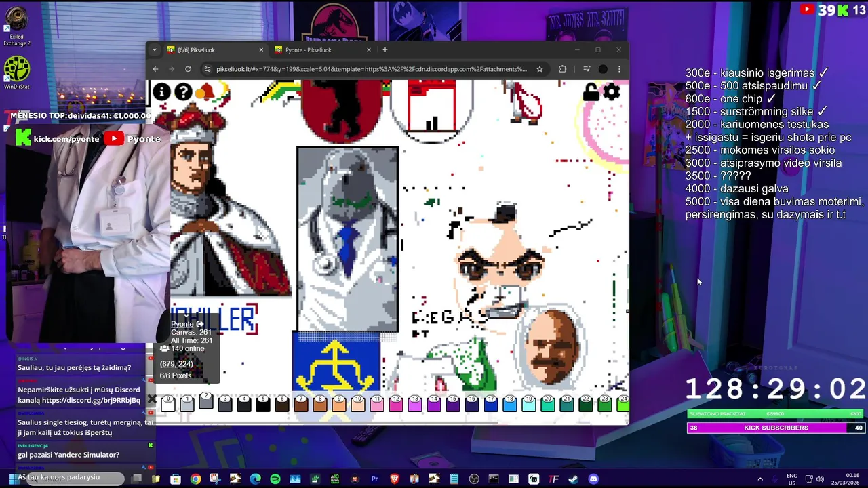The image size is (868, 488).
Task: Click chat message 'gal pazaisi Yandere Simulator?'
Action: click(x=68, y=455)
